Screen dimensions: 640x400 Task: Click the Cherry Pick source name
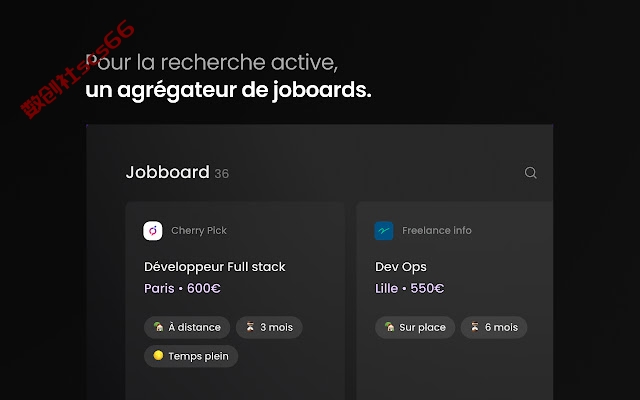click(x=199, y=231)
